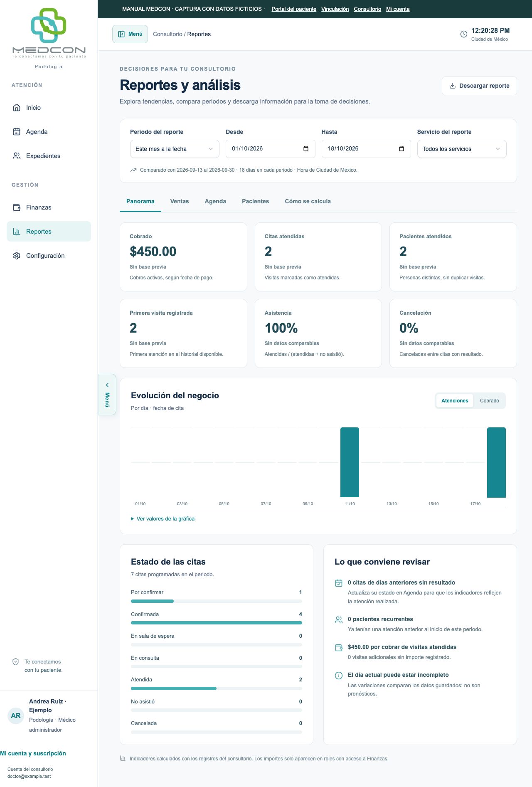Select the Panorama tab
This screenshot has height=787, width=532.
click(x=140, y=201)
